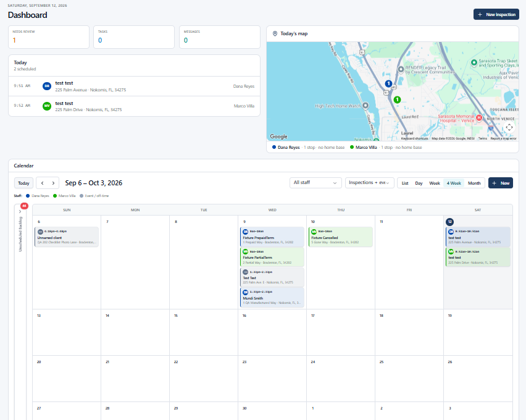This screenshot has width=526, height=420.
Task: Open the Messages summary card
Action: tap(220, 37)
